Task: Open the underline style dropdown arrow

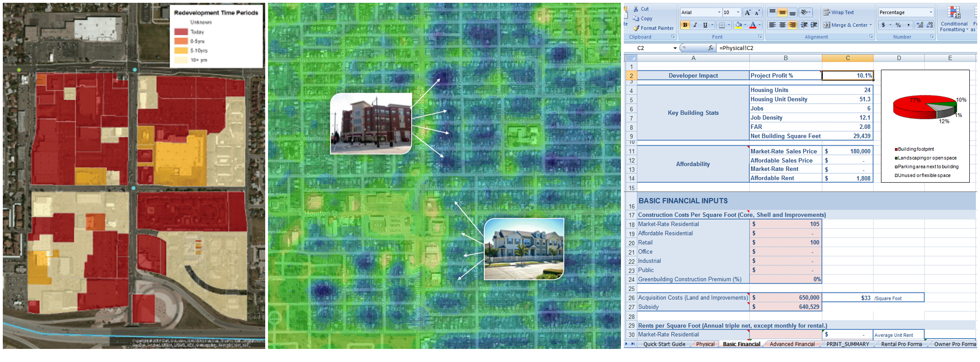Action: click(x=712, y=25)
